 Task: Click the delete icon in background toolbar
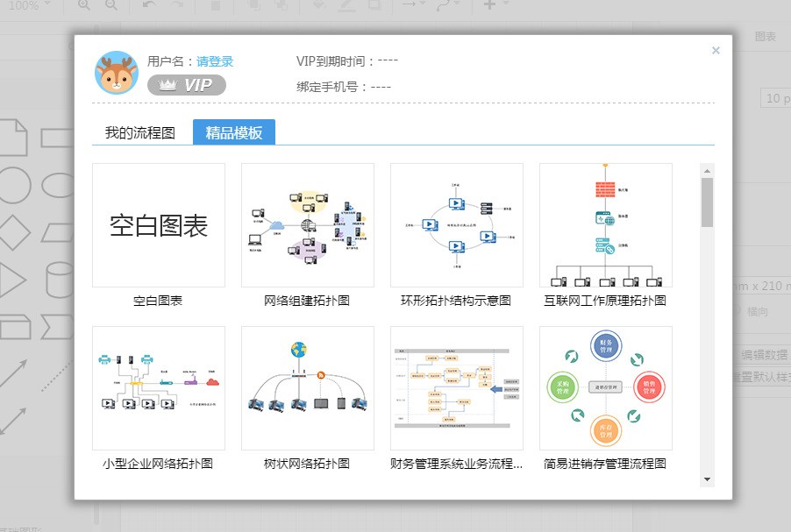[x=216, y=5]
